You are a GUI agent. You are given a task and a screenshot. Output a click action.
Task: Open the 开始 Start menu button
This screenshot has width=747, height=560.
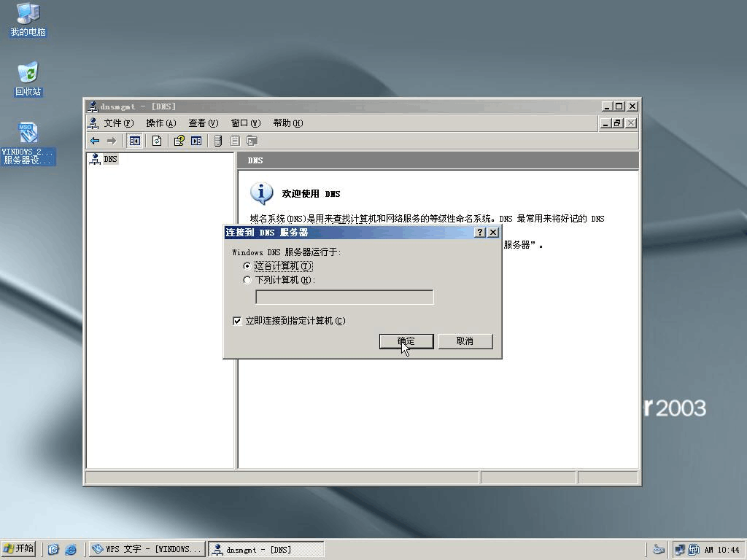point(20,549)
